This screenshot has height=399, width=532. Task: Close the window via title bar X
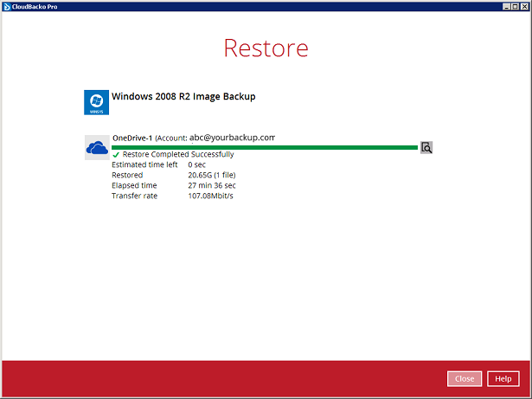[525, 6]
